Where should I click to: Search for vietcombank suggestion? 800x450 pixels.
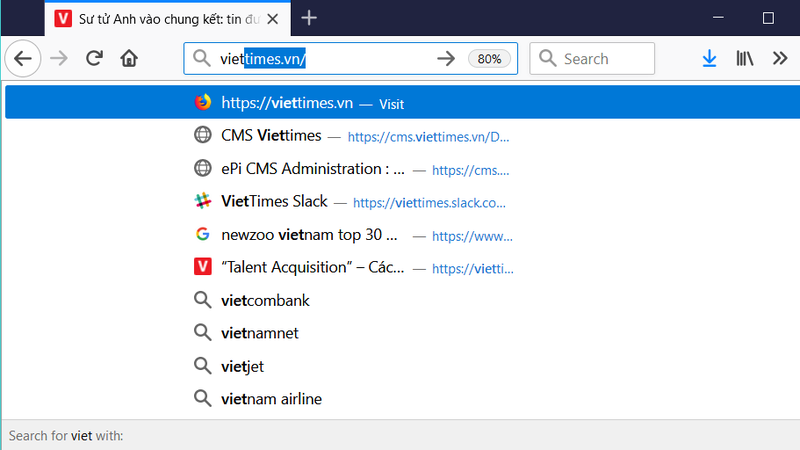[265, 300]
